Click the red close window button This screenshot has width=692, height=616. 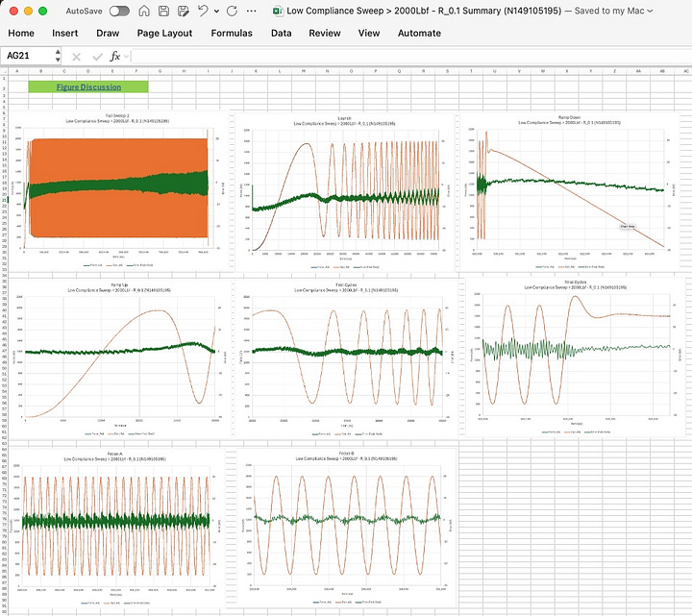coord(13,11)
